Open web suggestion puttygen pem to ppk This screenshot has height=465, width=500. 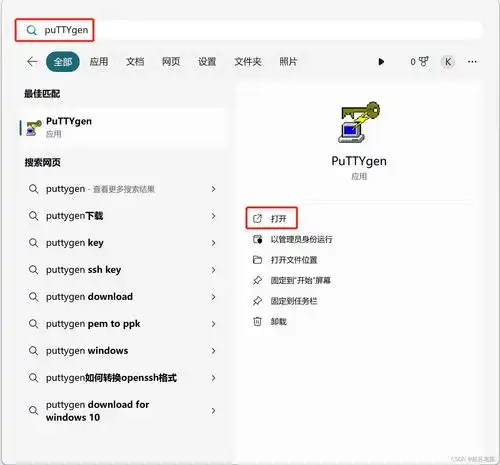pos(123,324)
